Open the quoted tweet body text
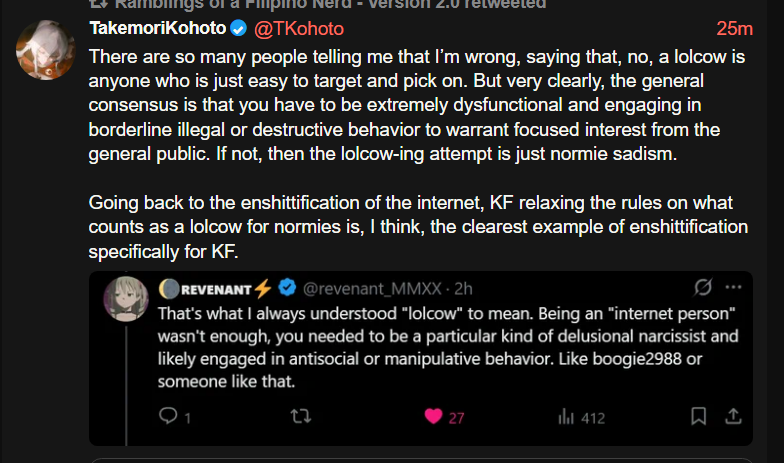This screenshot has width=784, height=463. pyautogui.click(x=448, y=348)
